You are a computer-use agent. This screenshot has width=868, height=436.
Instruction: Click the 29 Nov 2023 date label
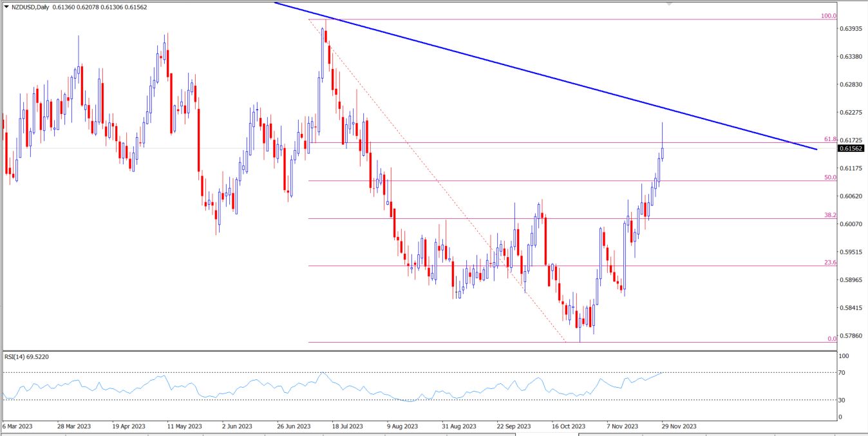679,426
